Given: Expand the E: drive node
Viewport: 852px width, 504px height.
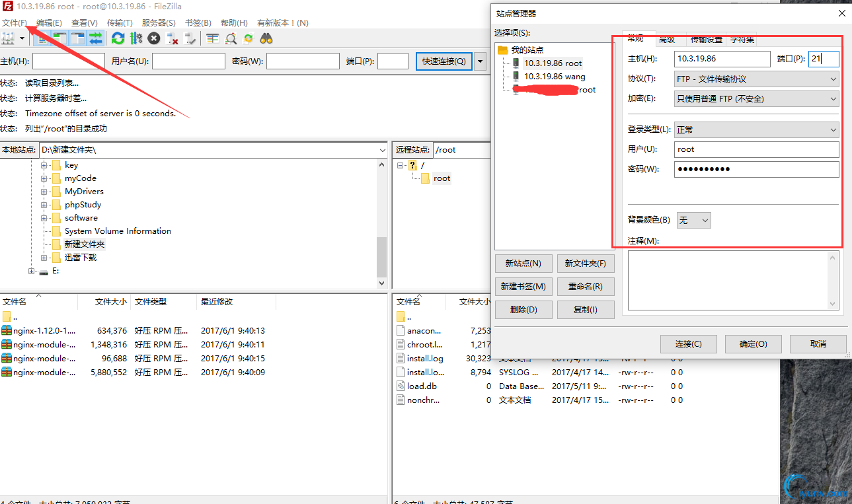Looking at the screenshot, I should pyautogui.click(x=32, y=271).
